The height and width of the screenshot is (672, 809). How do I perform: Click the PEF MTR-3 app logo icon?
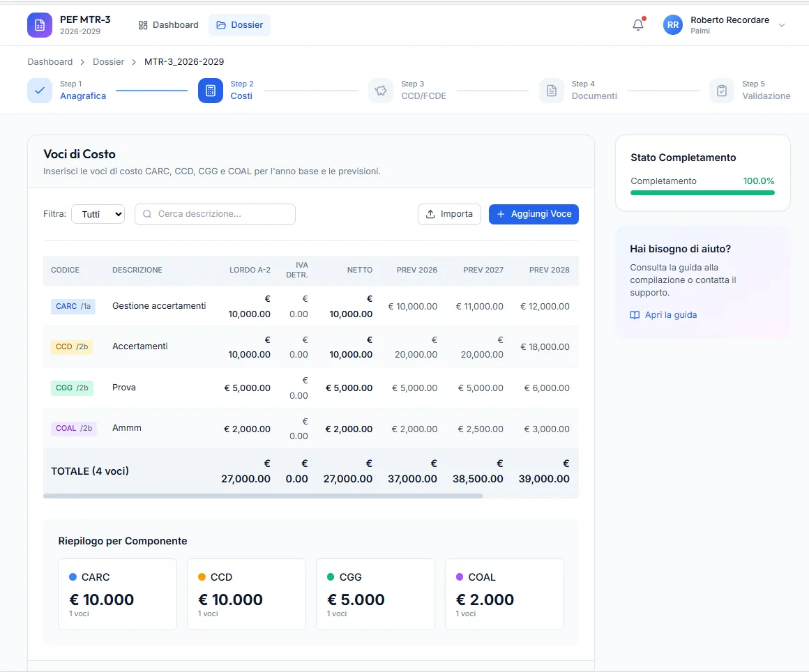[40, 25]
